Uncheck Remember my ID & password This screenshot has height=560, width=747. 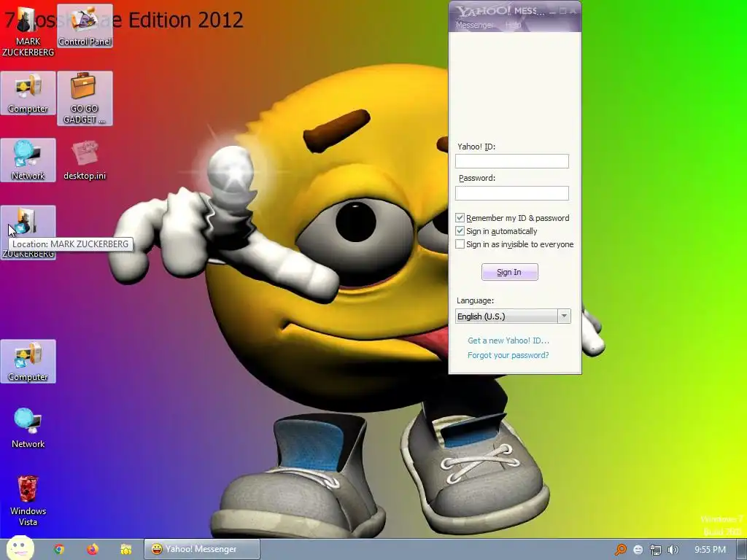tap(460, 218)
